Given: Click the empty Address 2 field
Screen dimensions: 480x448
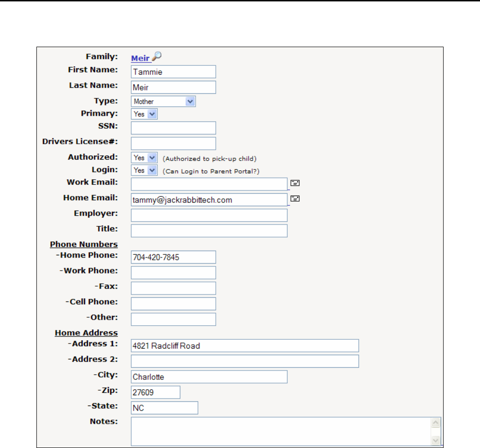Looking at the screenshot, I should click(x=245, y=361).
